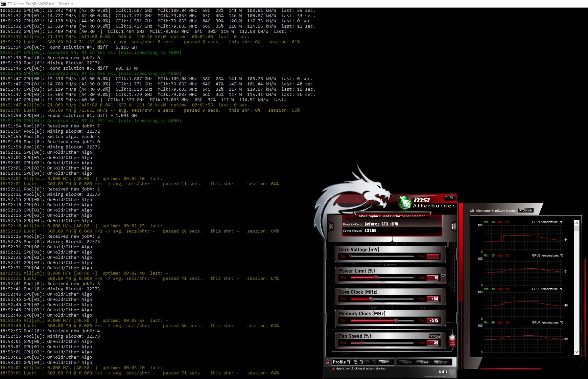Select profile slot 1
This screenshot has height=379, width=588.
tap(349, 362)
